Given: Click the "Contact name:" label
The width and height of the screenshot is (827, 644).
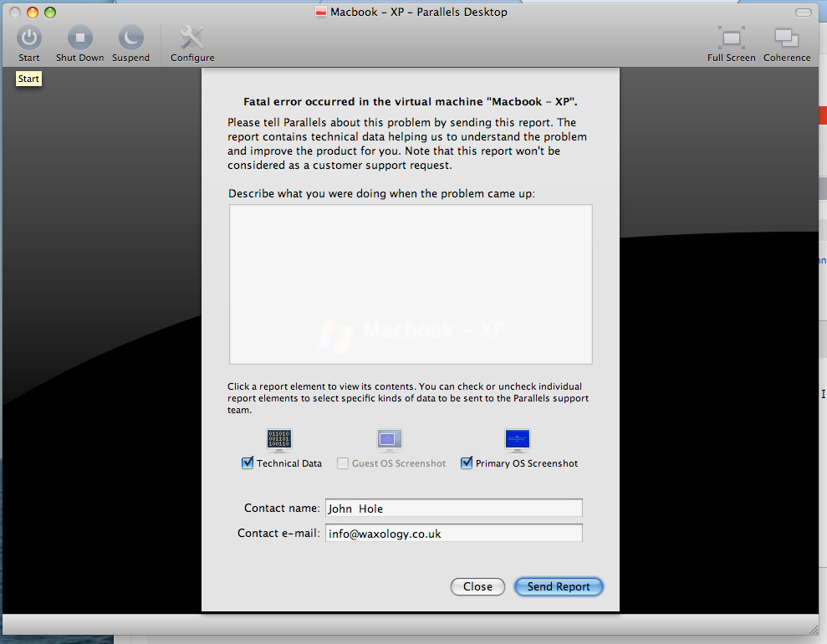Looking at the screenshot, I should point(282,508).
